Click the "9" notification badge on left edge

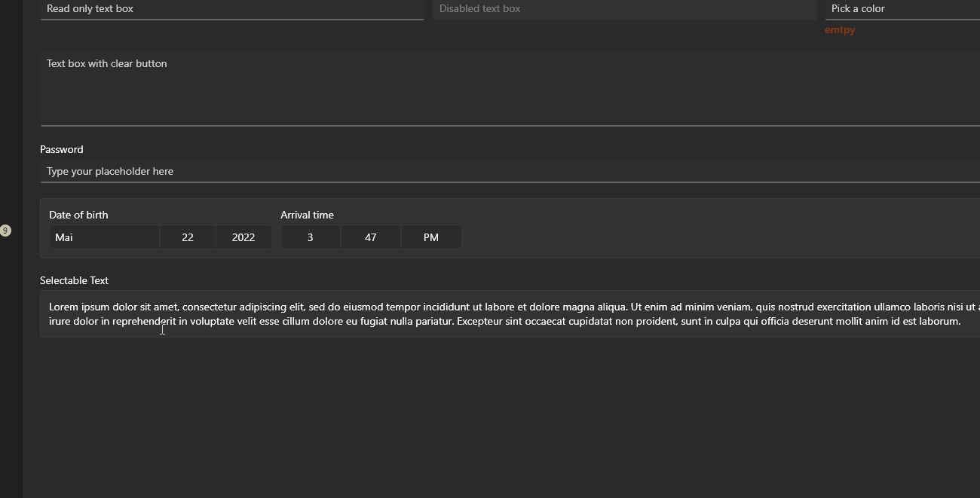pos(6,231)
